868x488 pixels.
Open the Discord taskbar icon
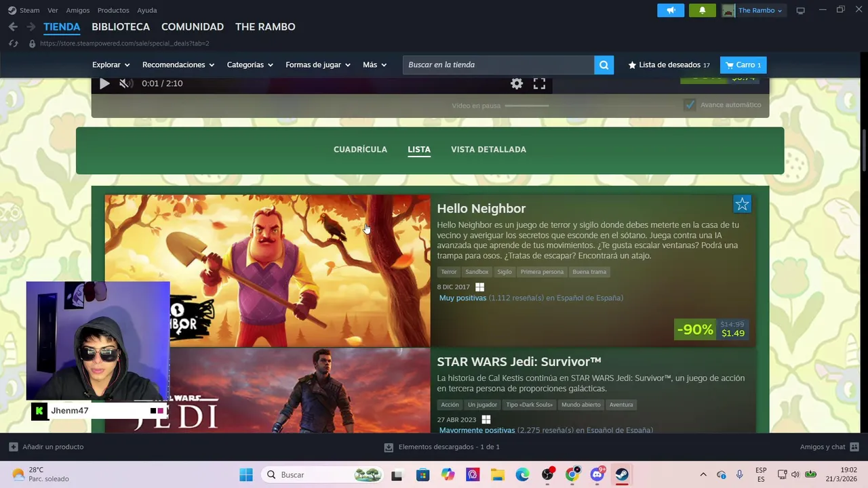coord(597,474)
